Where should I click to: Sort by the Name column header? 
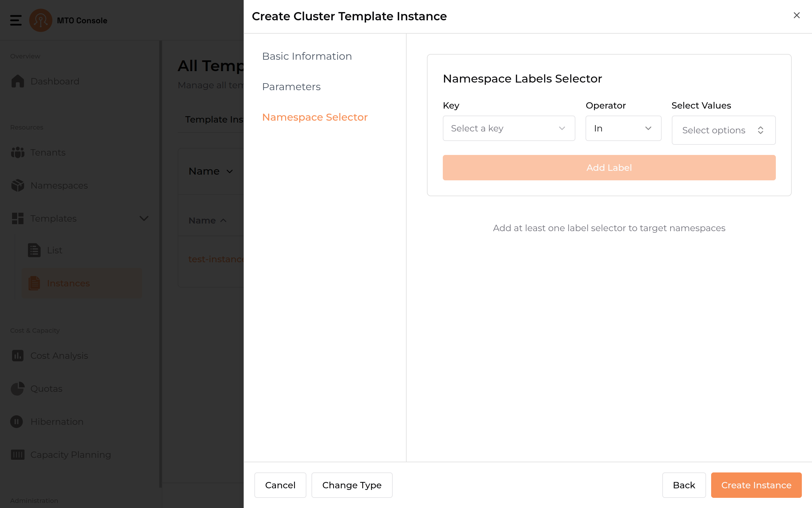(207, 220)
